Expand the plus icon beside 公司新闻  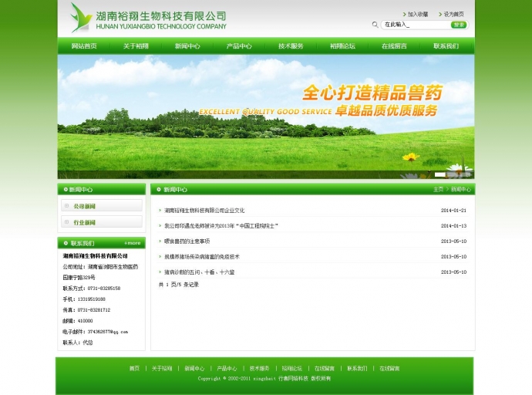[67, 206]
